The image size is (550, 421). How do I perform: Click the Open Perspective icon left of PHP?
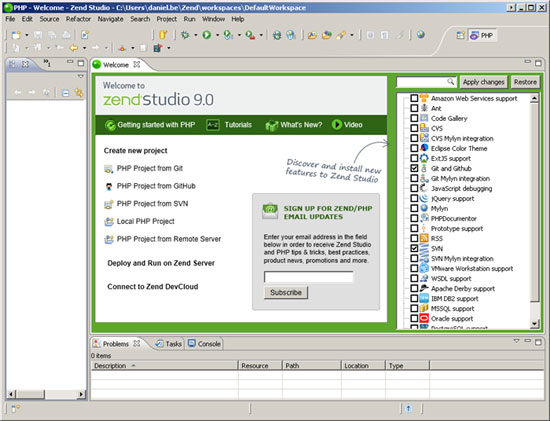coord(461,35)
